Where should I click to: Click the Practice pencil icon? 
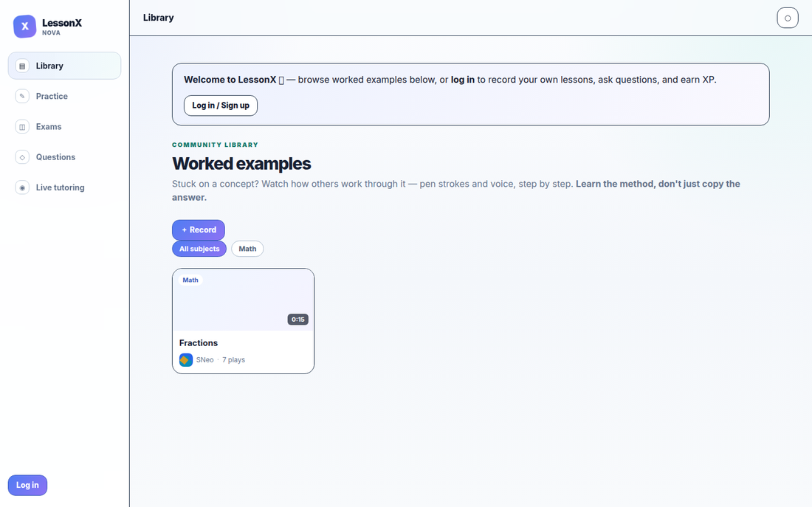point(22,97)
